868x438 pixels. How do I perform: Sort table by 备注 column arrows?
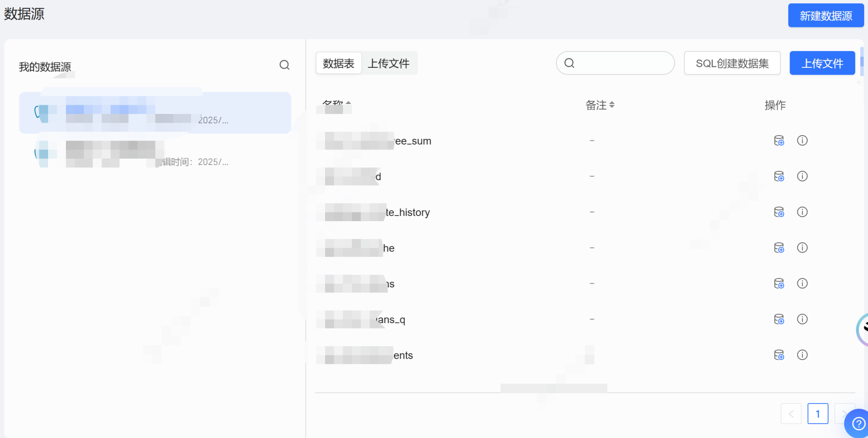coord(612,105)
